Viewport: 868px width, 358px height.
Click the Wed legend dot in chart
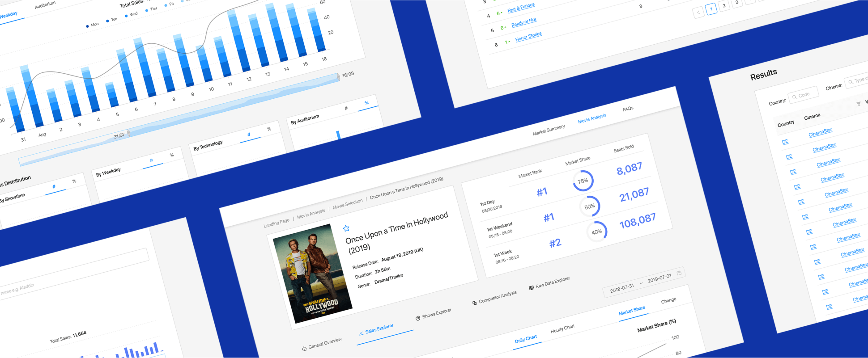(126, 16)
